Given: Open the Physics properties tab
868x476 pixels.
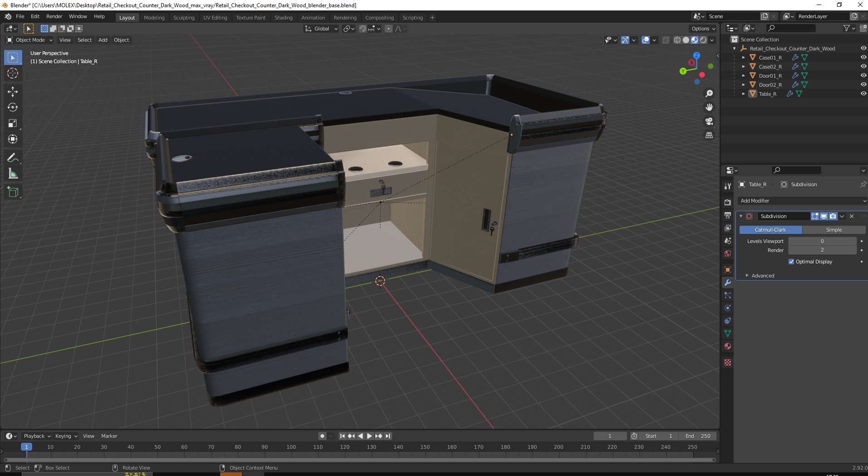Looking at the screenshot, I should [x=728, y=308].
